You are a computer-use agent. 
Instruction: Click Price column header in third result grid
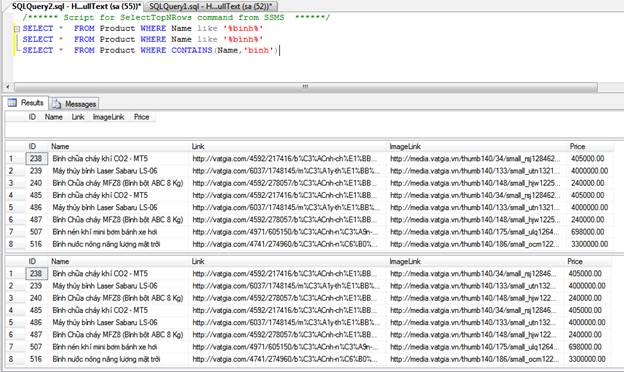pyautogui.click(x=575, y=261)
